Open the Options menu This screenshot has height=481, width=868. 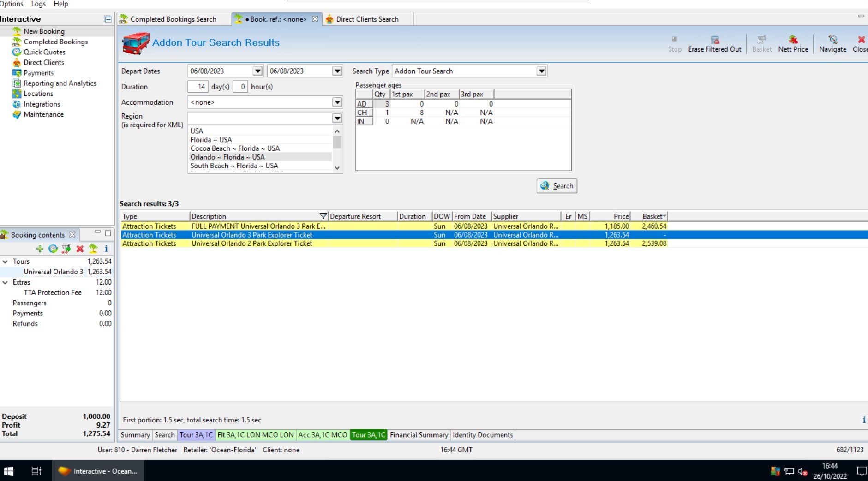[12, 4]
